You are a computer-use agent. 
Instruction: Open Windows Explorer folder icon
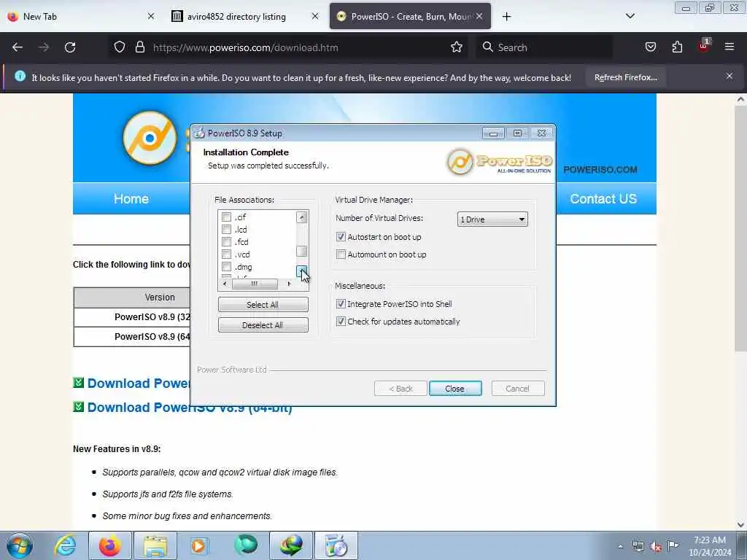[155, 545]
